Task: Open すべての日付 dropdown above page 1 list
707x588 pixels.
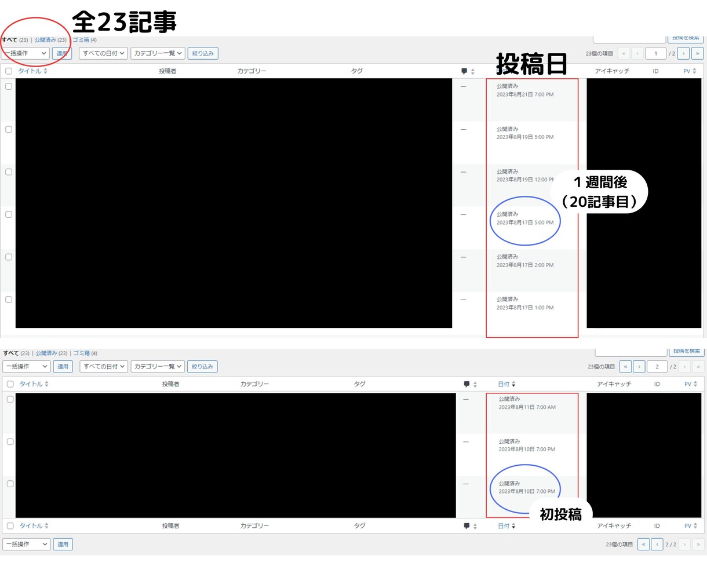Action: coord(103,53)
